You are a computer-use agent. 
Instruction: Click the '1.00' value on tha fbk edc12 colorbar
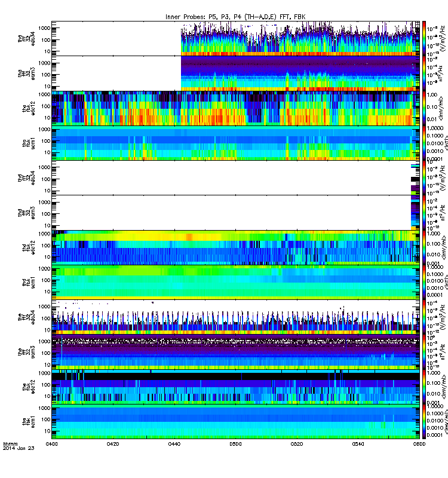pos(432,95)
